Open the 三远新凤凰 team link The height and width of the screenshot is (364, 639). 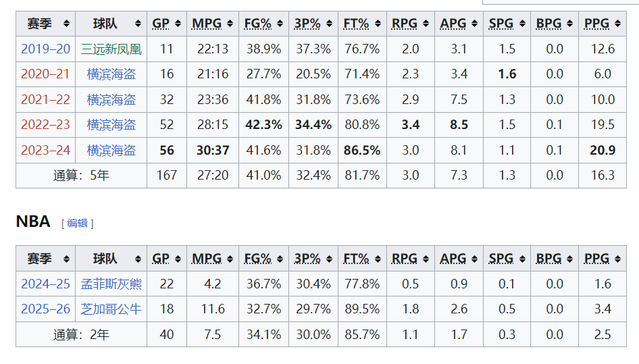pyautogui.click(x=111, y=49)
